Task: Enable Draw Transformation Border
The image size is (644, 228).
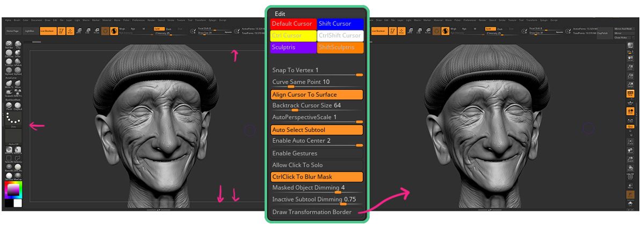Action: 317,212
